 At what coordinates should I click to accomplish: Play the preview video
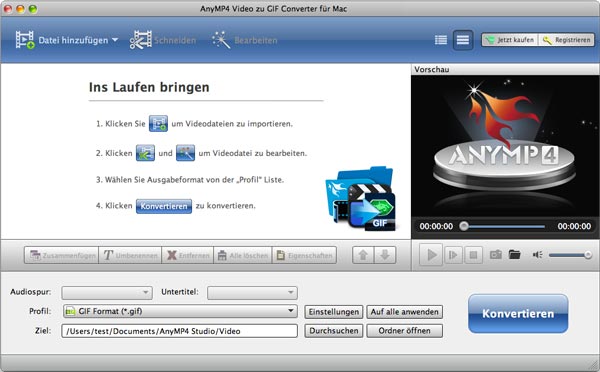coord(431,255)
